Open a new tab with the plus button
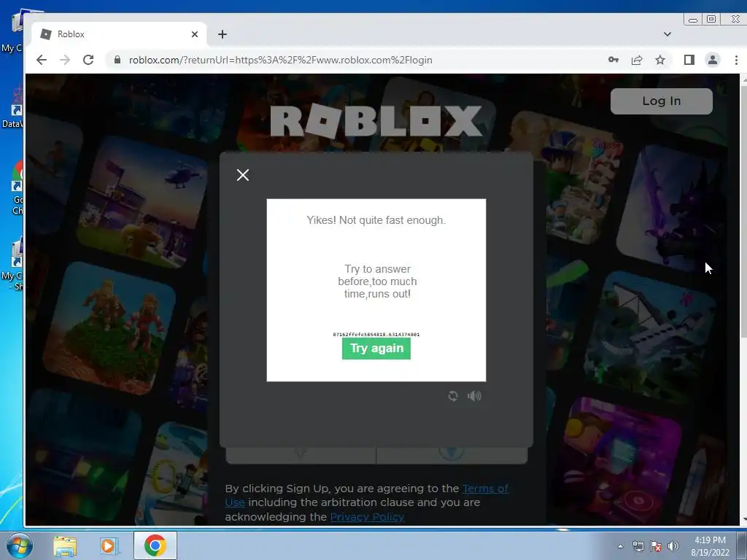 222,34
